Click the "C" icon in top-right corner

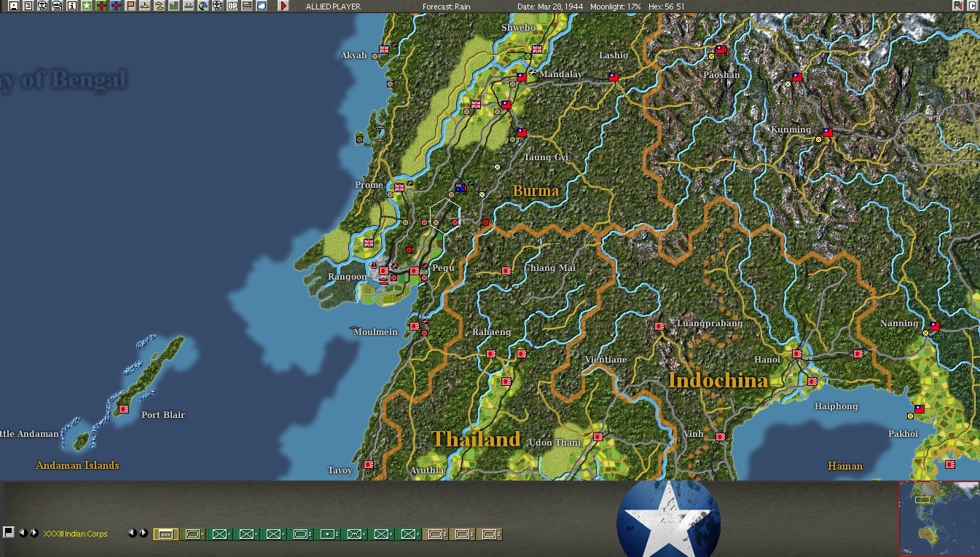[972, 6]
